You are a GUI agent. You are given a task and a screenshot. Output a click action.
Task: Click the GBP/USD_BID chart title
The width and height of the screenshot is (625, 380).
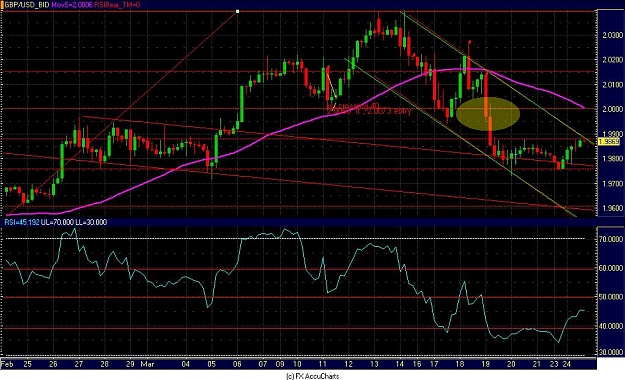coord(27,5)
